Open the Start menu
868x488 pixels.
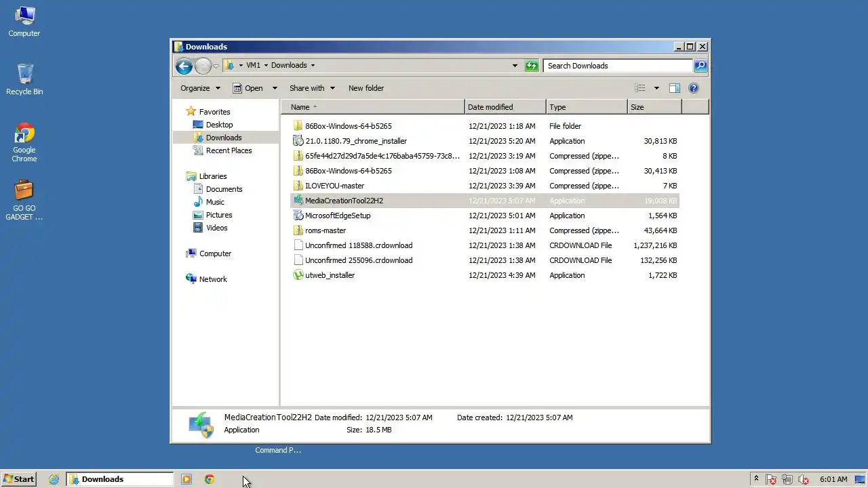18,479
